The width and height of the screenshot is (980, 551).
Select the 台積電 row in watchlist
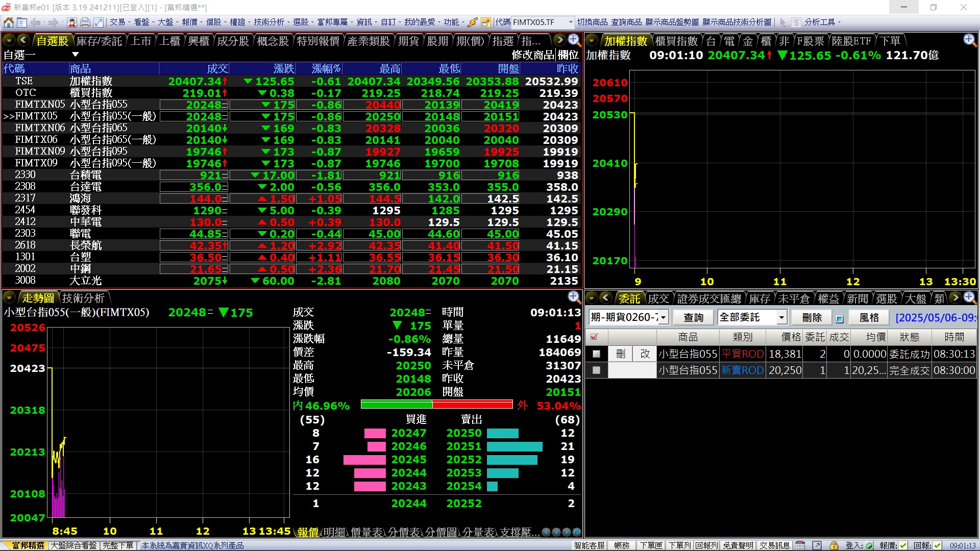pyautogui.click(x=291, y=175)
